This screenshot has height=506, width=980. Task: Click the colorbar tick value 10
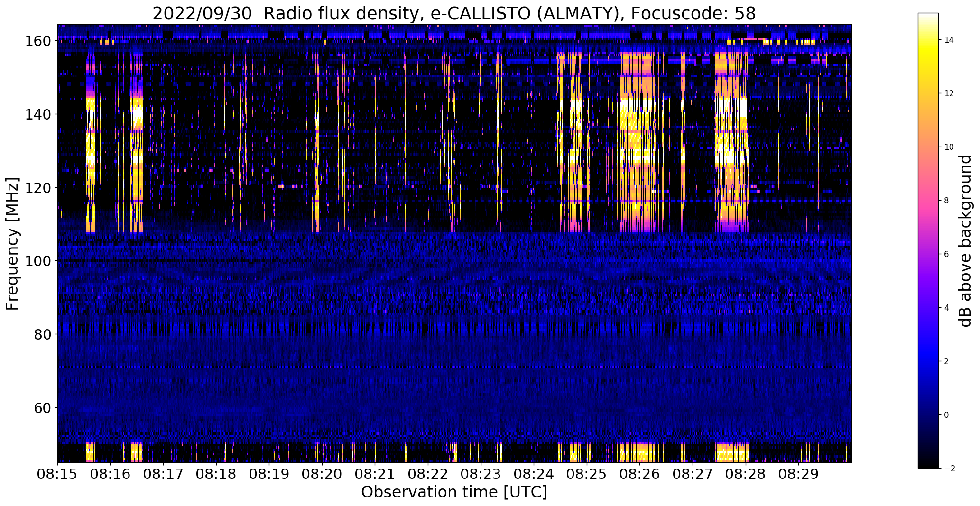tap(949, 147)
